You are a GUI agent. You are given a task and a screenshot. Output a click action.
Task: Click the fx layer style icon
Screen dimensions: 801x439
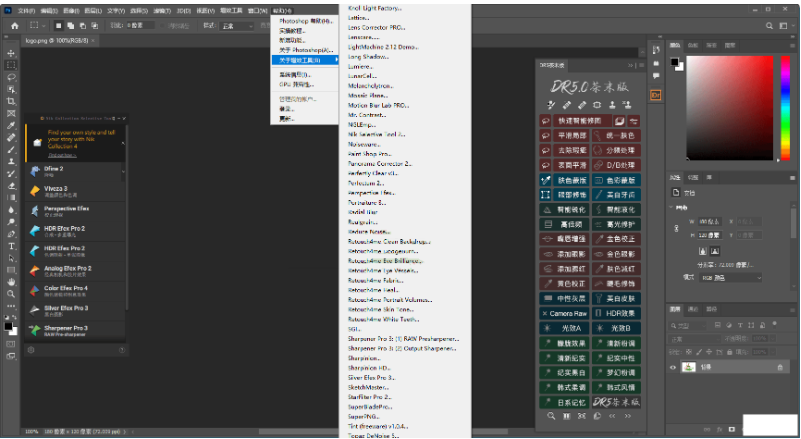[719, 429]
